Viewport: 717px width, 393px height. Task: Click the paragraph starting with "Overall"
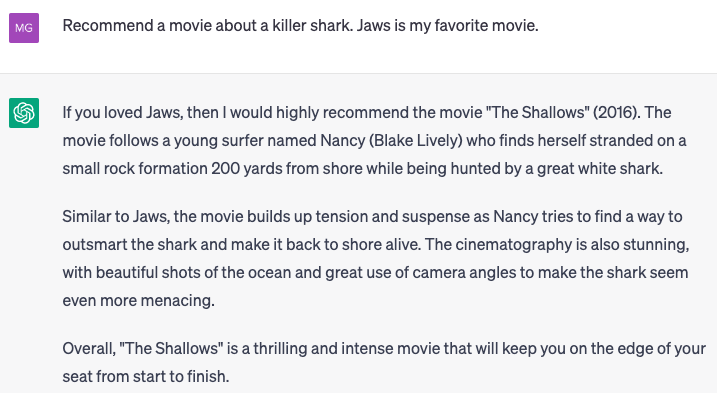coord(384,362)
